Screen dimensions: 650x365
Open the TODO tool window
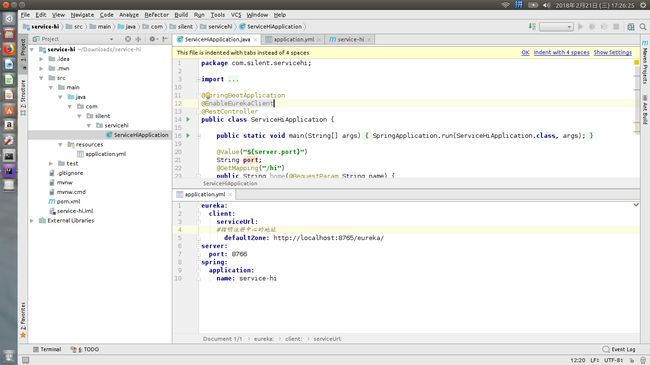(x=85, y=350)
